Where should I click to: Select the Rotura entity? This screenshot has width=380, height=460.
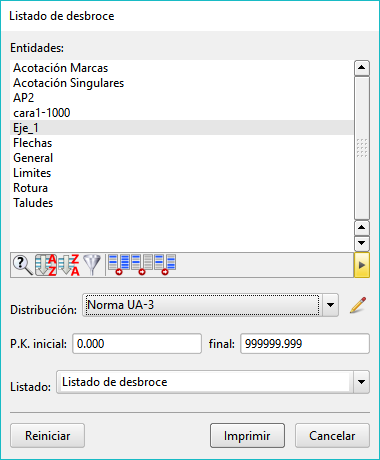[182, 188]
